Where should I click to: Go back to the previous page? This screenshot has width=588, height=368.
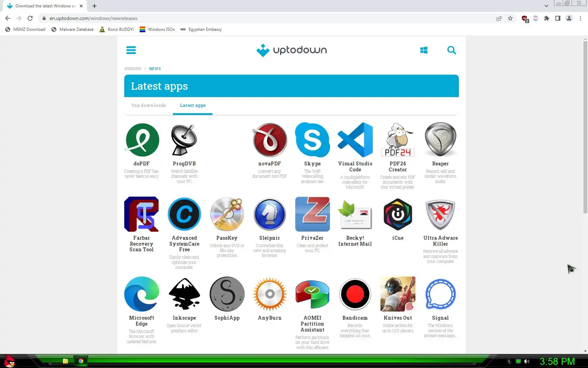(8, 18)
